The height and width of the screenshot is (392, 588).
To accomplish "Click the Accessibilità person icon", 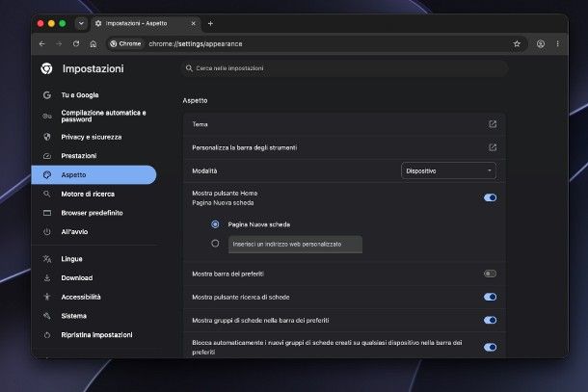I will point(47,297).
